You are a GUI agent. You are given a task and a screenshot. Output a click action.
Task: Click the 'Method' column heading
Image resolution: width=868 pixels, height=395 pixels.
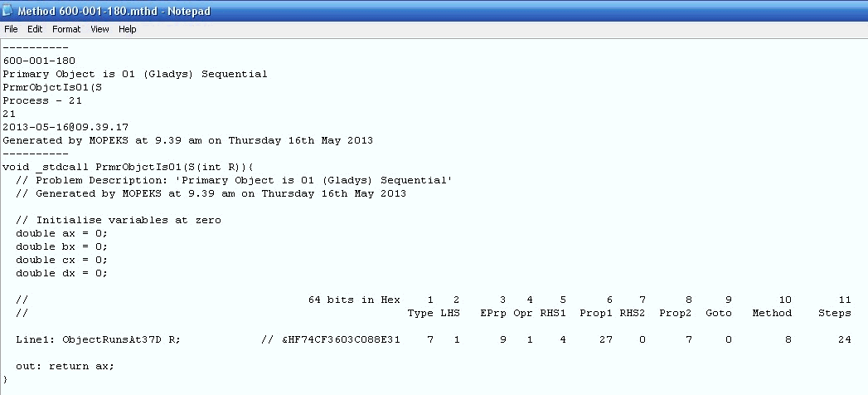772,313
